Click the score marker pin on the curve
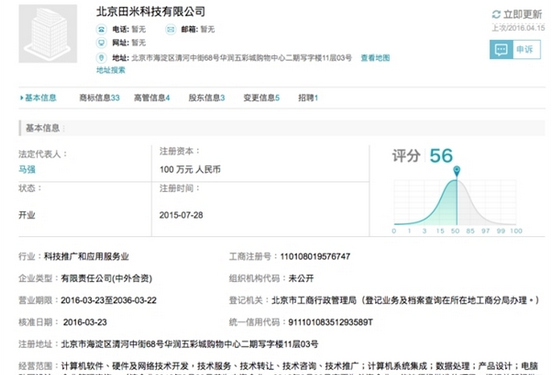Screen dimensions: 555x375 [x=457, y=171]
